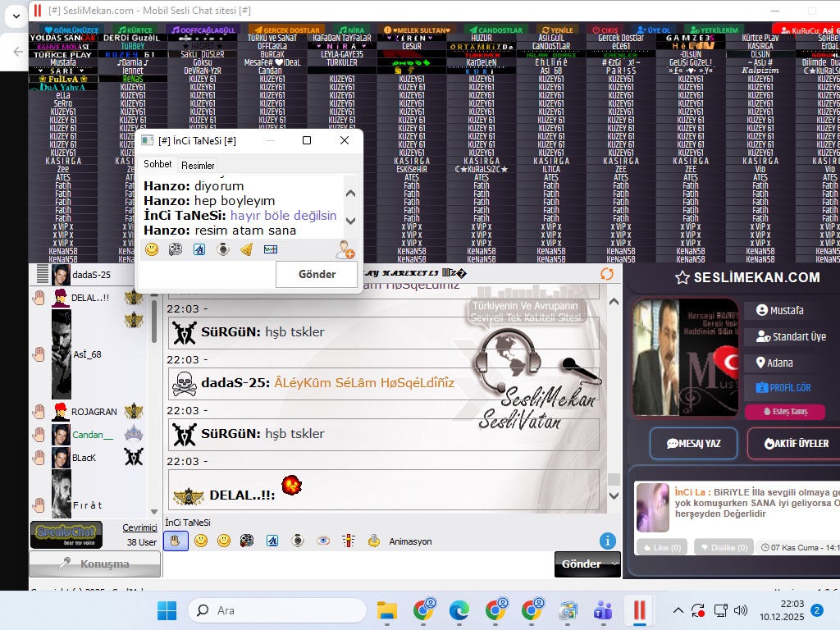Open KÜRTÇE room tab
840x630 pixels.
(x=135, y=30)
